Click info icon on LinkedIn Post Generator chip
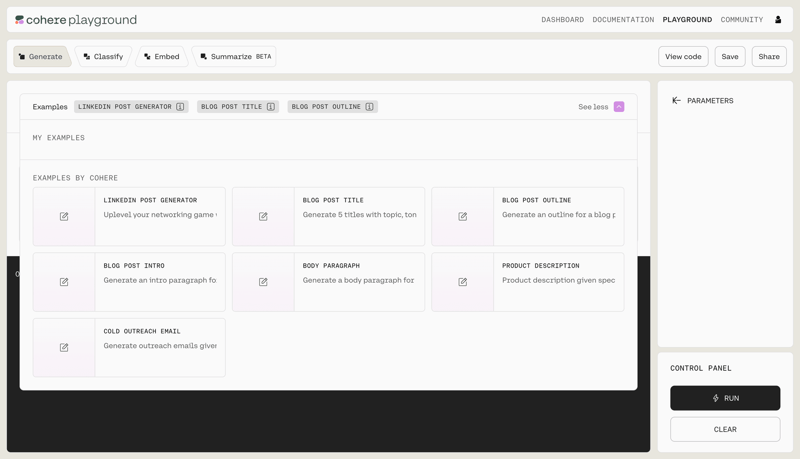 click(180, 107)
